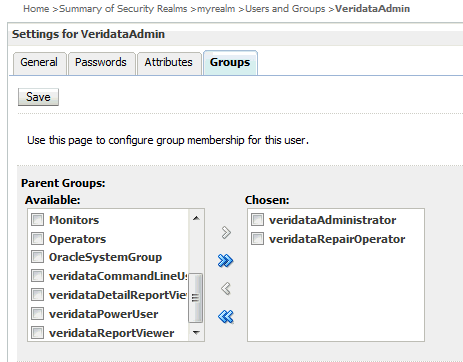Screen dimensions: 463x362
Task: Click the Available list scroll up arrow
Action: click(196, 218)
